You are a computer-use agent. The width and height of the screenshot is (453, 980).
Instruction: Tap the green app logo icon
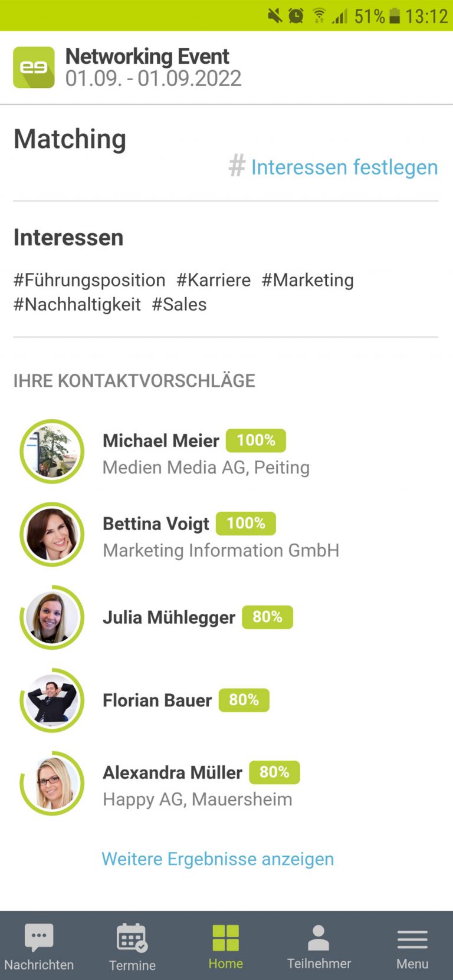click(34, 67)
